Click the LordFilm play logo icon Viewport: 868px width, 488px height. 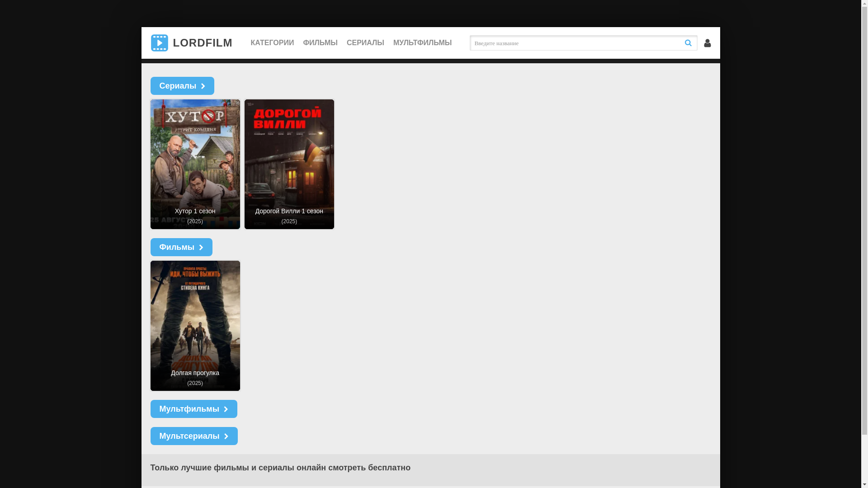click(x=159, y=43)
